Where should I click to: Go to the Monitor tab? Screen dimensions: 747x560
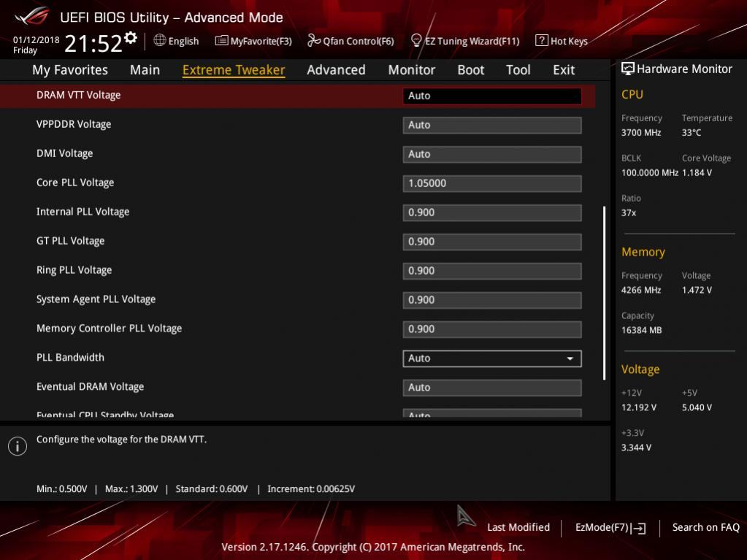pyautogui.click(x=412, y=70)
